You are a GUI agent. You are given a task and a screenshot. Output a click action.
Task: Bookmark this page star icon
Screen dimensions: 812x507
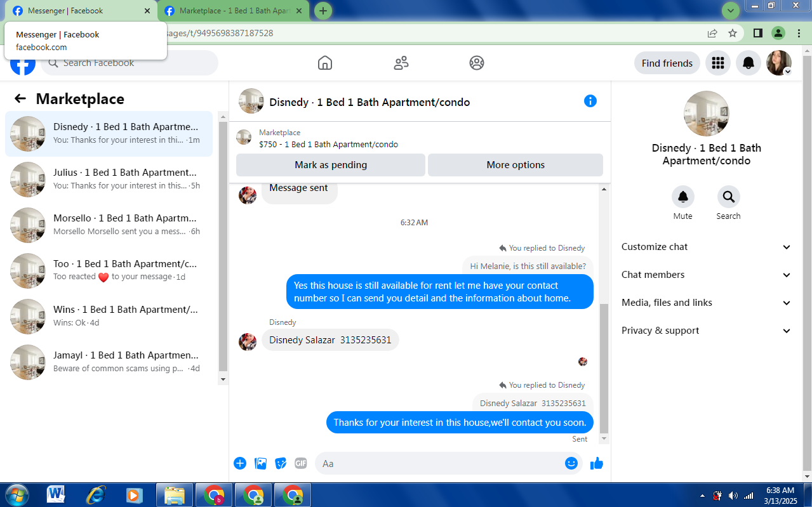(x=733, y=33)
